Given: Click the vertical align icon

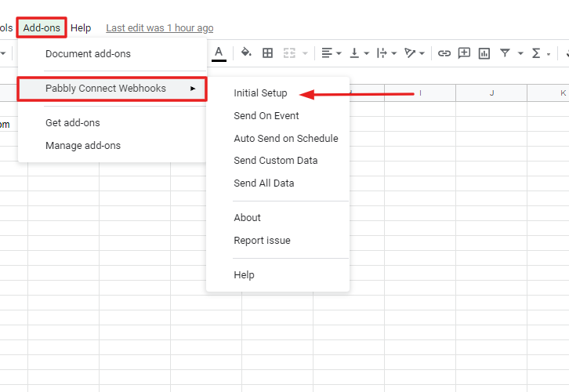Looking at the screenshot, I should [354, 53].
